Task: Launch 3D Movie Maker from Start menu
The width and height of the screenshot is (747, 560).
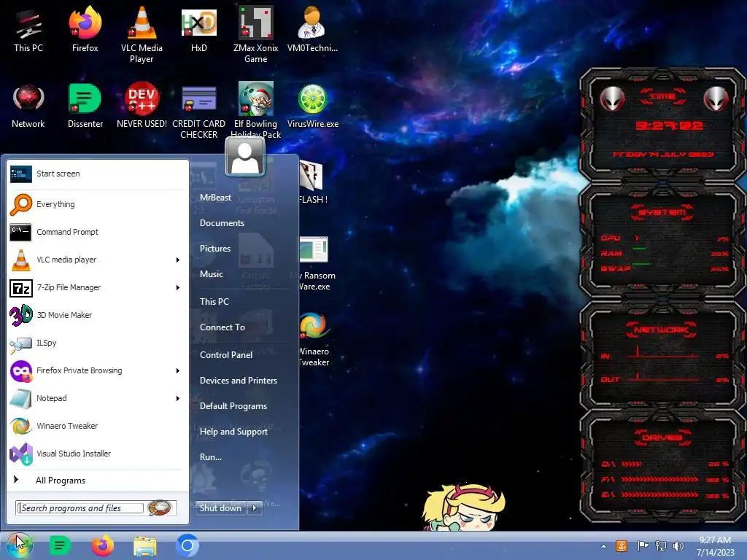Action: click(x=98, y=315)
